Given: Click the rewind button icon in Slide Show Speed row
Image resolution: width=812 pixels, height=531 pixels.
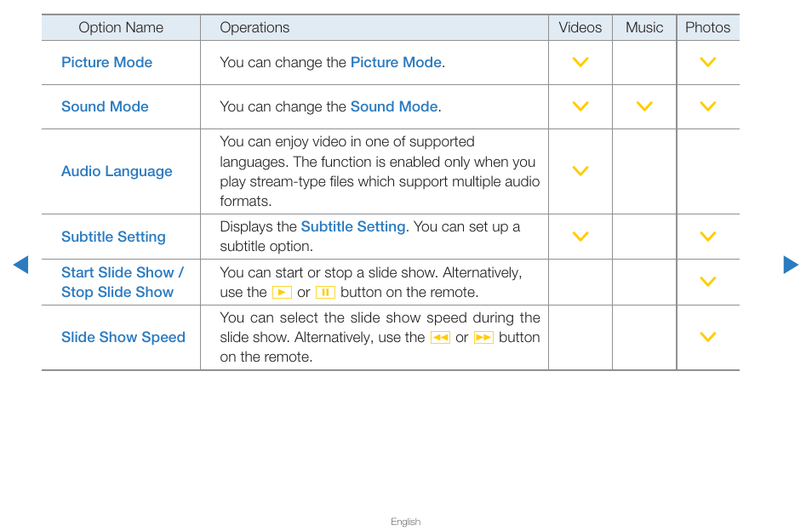Looking at the screenshot, I should pos(440,338).
